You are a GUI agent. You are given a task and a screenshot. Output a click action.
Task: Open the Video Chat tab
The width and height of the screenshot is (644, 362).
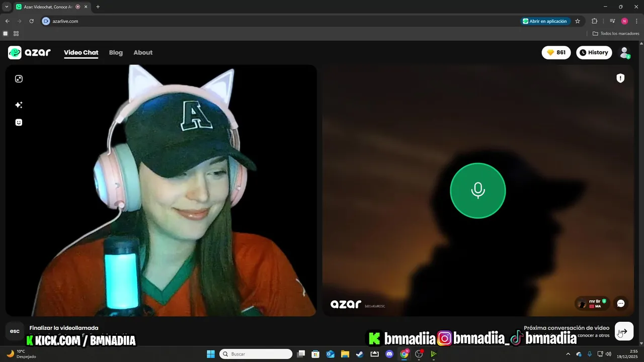[81, 52]
